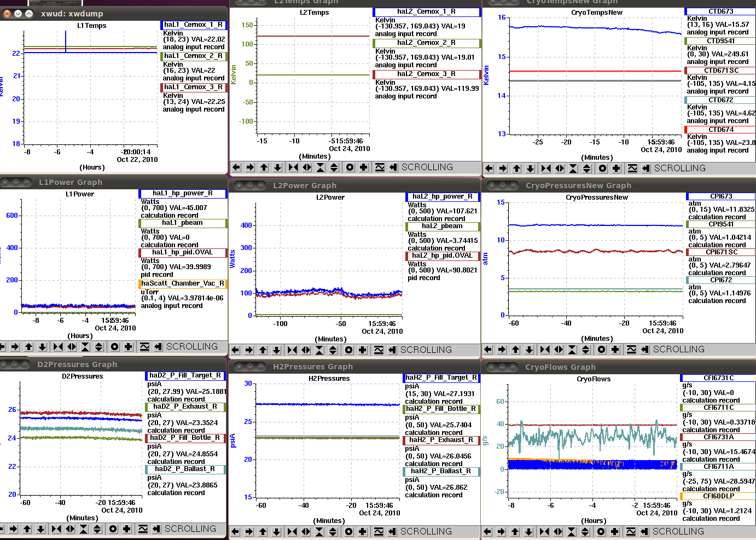Pan left in H2Pressures toolbar
Screen dimensions: 756x540
tap(235, 532)
